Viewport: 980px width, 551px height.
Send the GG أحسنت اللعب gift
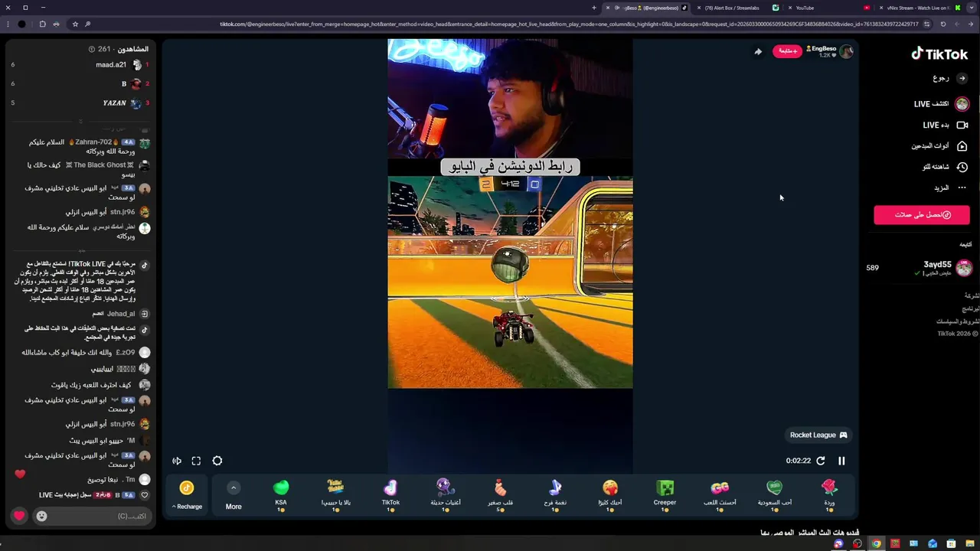(720, 494)
